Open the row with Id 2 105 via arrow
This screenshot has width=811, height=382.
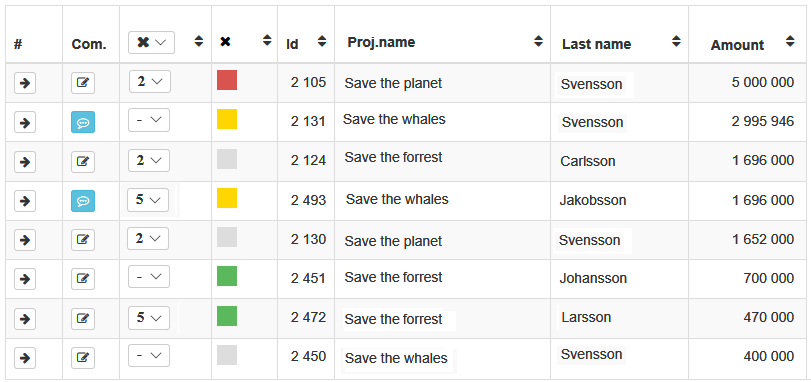point(25,83)
